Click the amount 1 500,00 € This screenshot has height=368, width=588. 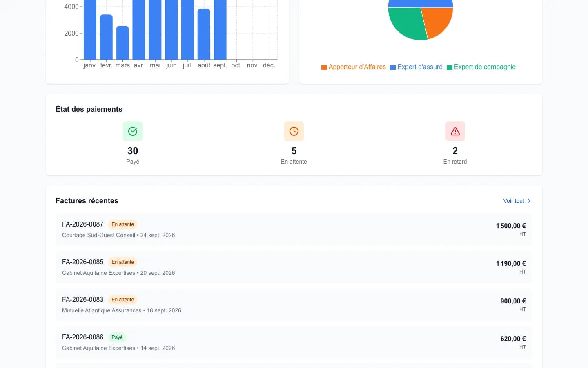click(x=511, y=226)
